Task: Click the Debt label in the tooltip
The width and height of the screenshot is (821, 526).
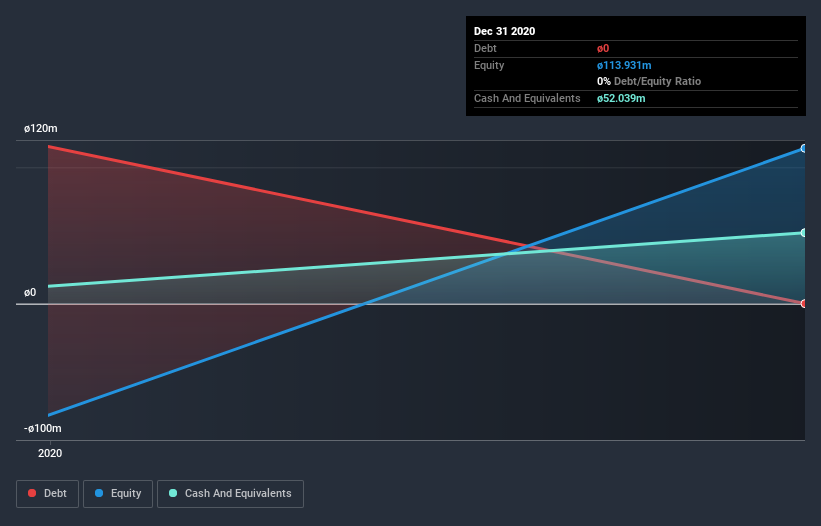Action: click(485, 49)
